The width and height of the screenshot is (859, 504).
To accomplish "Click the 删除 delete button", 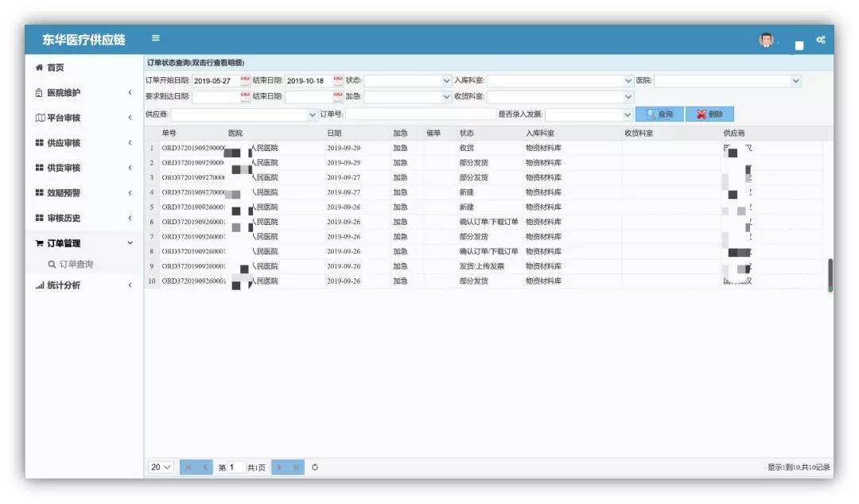I will [x=709, y=114].
